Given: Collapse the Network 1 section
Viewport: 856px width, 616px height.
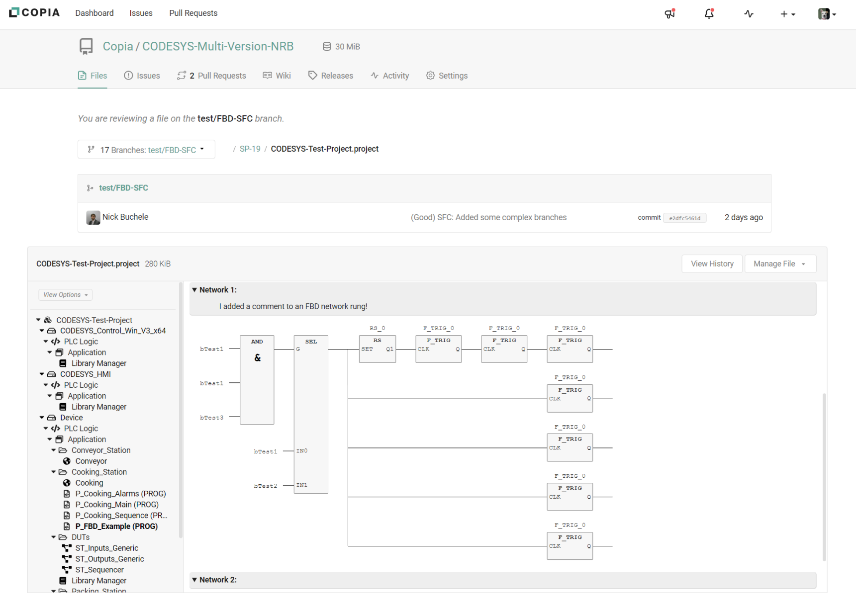Looking at the screenshot, I should (194, 290).
